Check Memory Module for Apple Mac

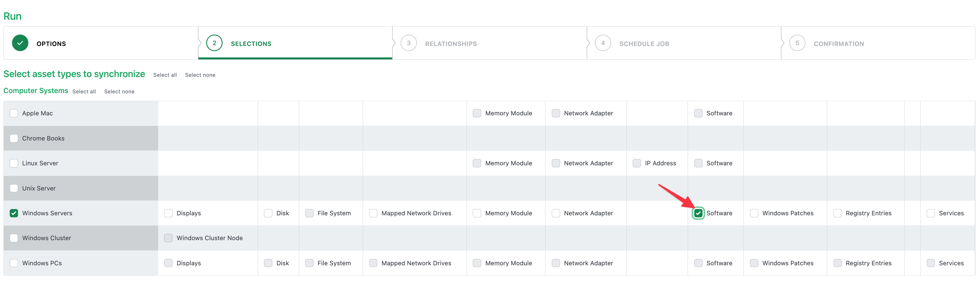pos(477,113)
